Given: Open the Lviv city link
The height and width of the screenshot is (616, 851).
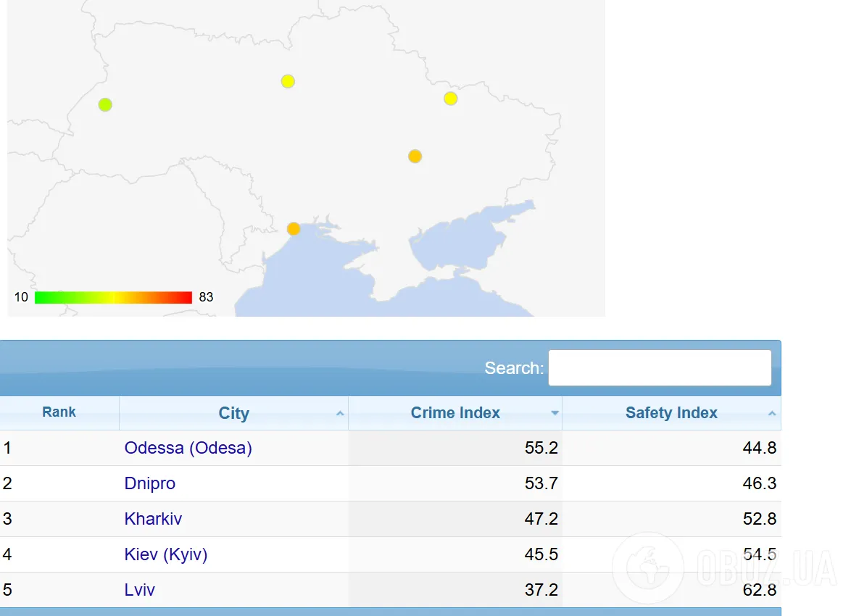Looking at the screenshot, I should pyautogui.click(x=139, y=590).
